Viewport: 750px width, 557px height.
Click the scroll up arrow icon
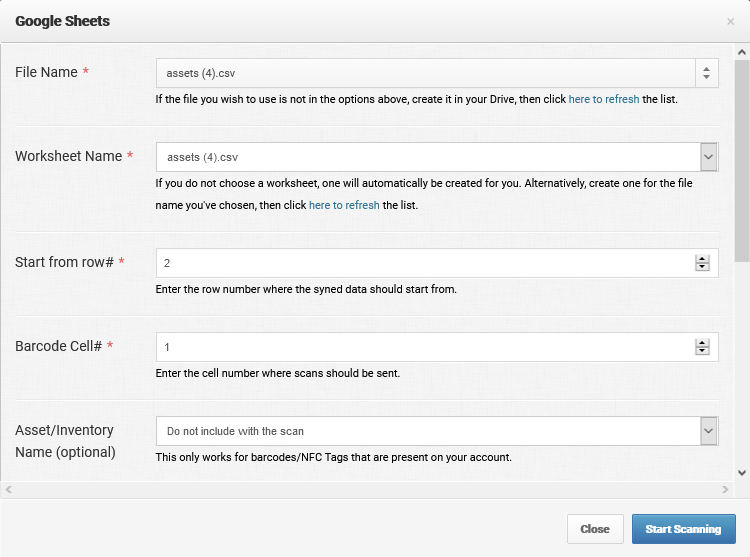tap(742, 52)
